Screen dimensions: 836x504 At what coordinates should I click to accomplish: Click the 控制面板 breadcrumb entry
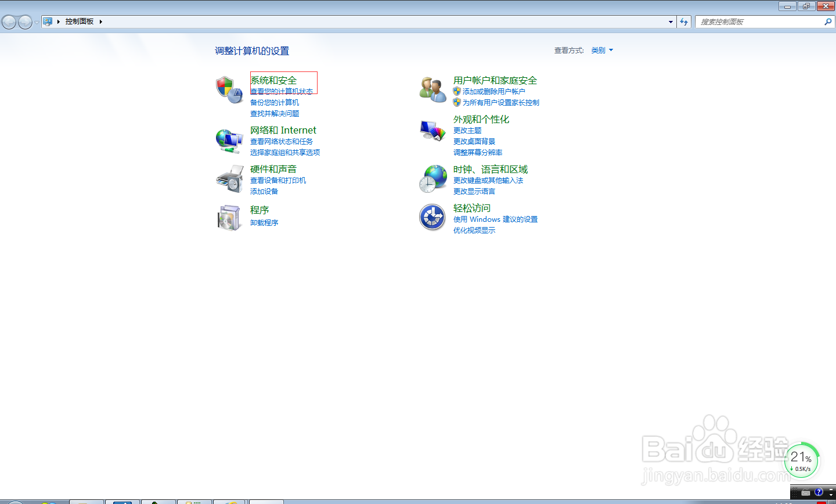79,21
